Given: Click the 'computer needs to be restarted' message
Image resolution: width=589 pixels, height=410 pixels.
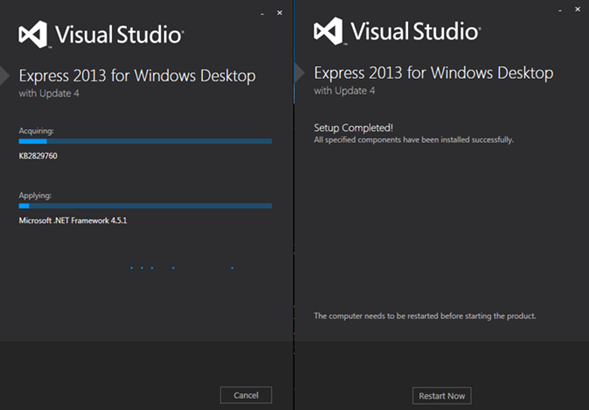Looking at the screenshot, I should pos(425,316).
